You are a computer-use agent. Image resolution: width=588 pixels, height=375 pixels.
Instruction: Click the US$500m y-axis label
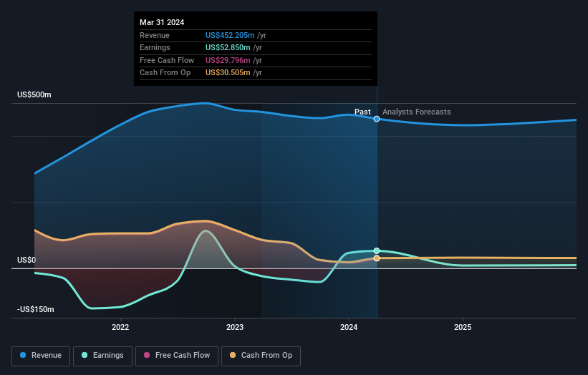[34, 94]
